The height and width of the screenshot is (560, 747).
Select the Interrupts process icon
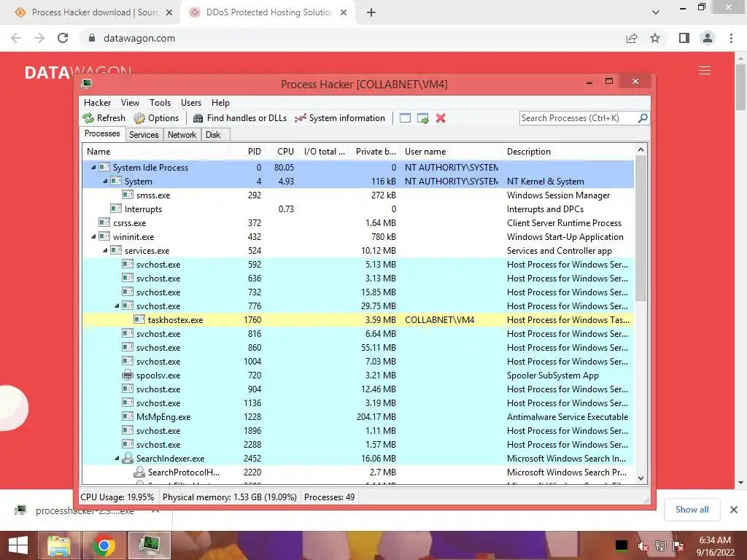116,209
